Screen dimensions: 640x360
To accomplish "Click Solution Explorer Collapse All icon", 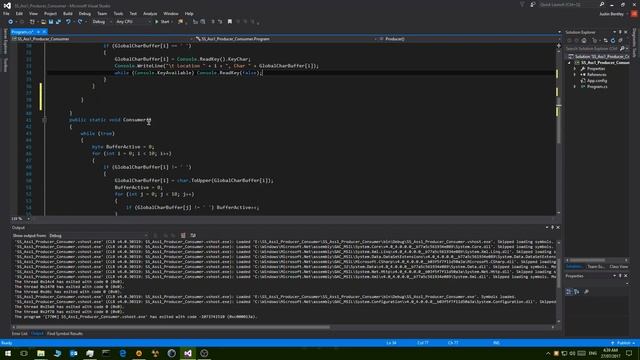I will click(620, 40).
